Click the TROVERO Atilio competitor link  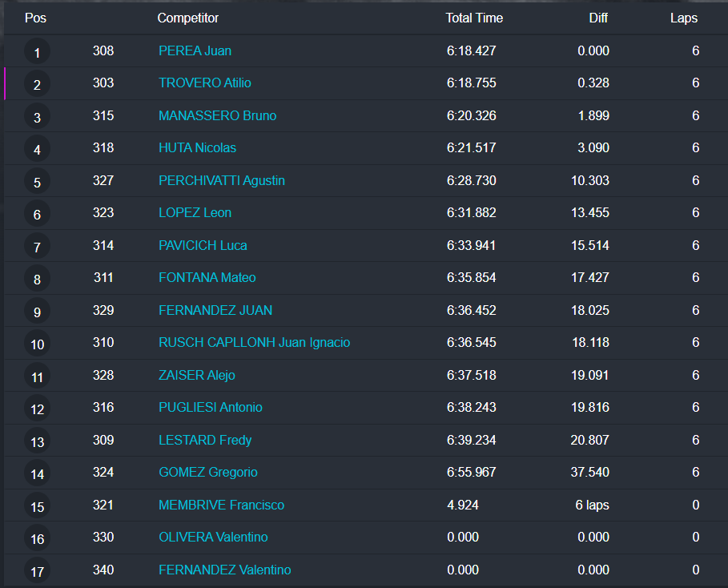tap(205, 83)
